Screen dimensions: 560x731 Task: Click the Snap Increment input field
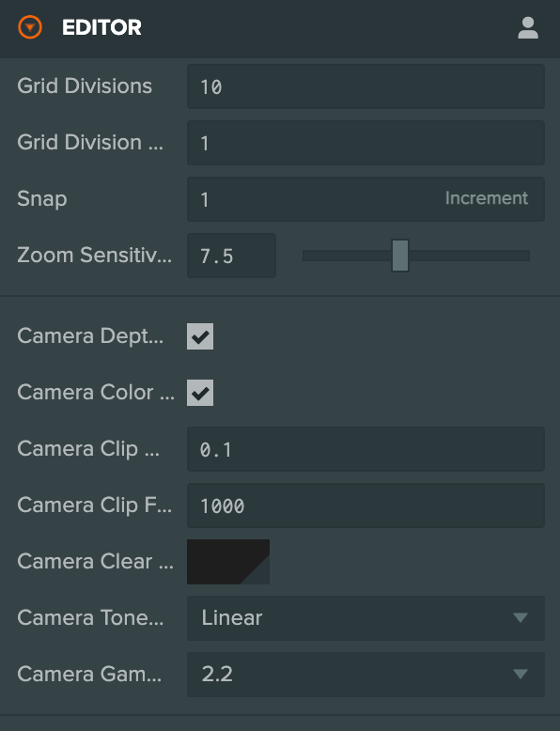[x=366, y=199]
